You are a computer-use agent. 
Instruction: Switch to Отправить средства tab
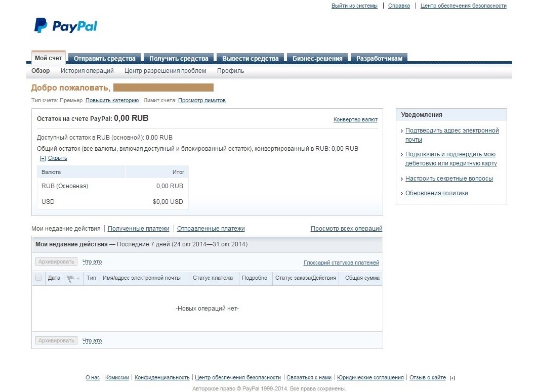[x=105, y=59]
